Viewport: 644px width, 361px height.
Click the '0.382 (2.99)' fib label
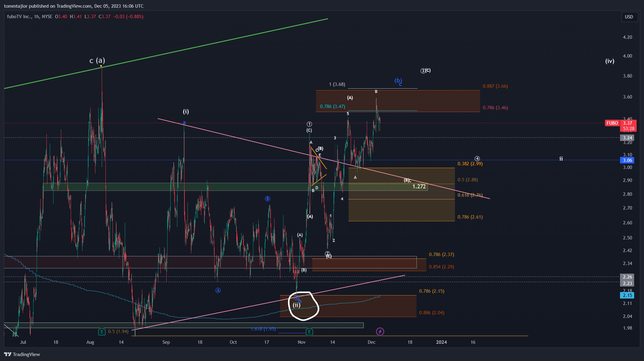pyautogui.click(x=470, y=164)
